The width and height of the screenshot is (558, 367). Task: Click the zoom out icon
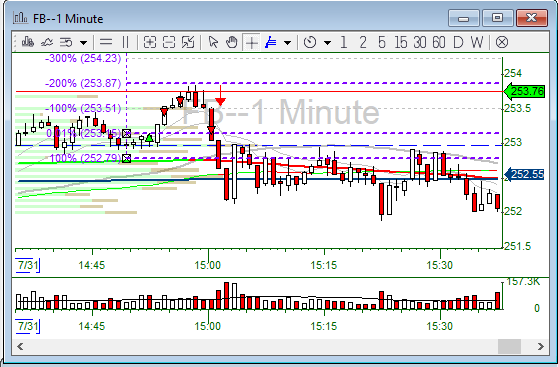point(169,42)
